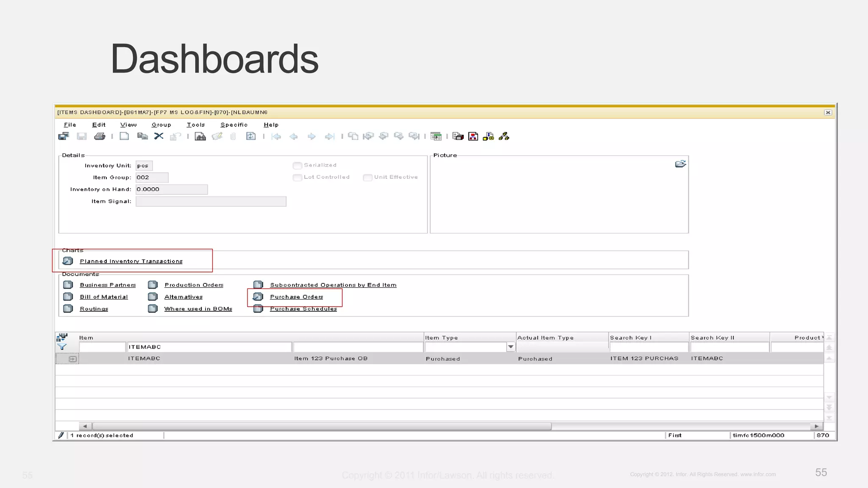
Task: Expand the Item Type filter dropdown
Action: point(511,347)
